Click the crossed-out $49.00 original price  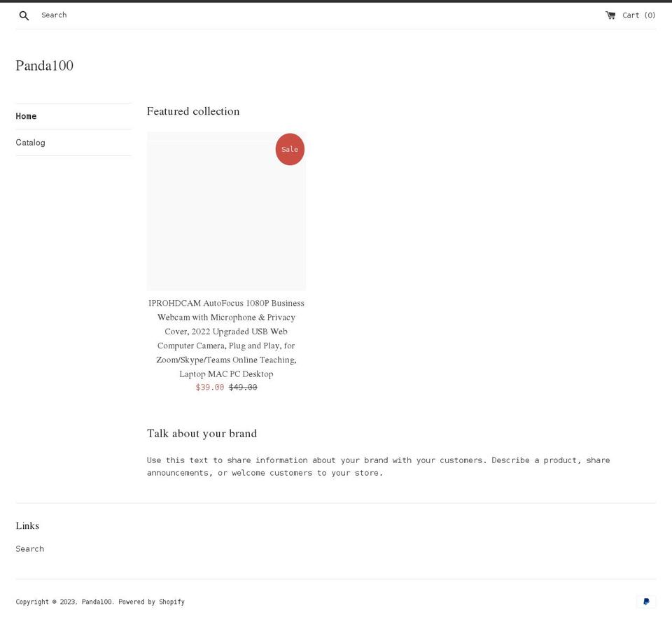[x=243, y=387]
